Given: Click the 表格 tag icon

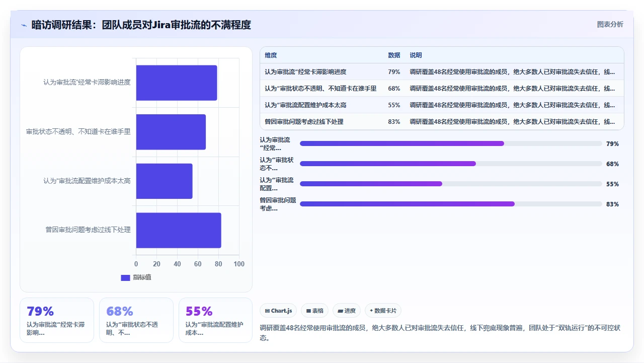Looking at the screenshot, I should click(x=308, y=311).
